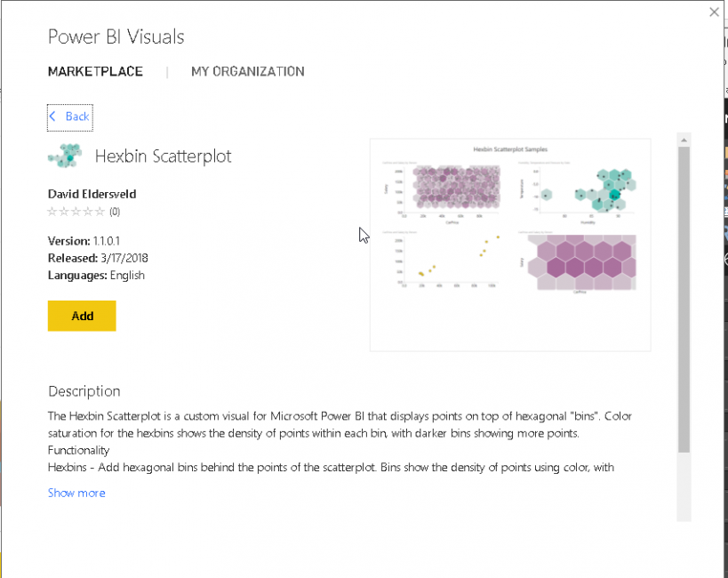Viewport: 728px width, 578px height.
Task: Open the Hexbin Scatterplot Samples screenshot
Action: (510, 245)
